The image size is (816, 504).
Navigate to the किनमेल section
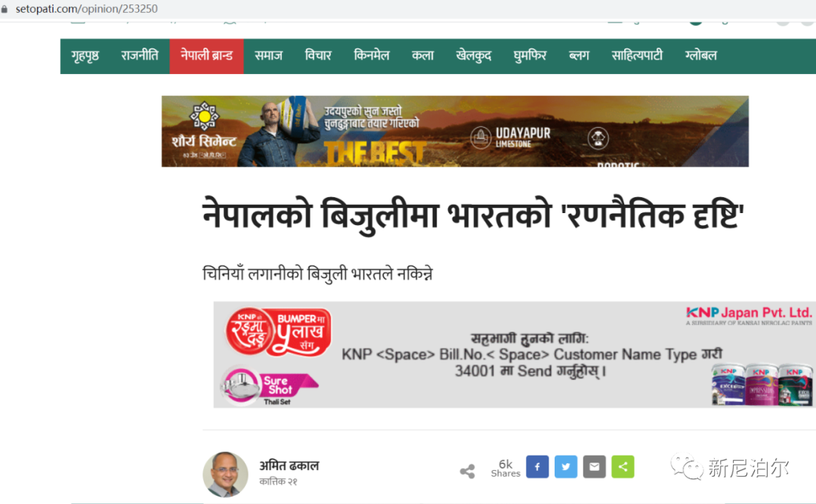click(372, 56)
